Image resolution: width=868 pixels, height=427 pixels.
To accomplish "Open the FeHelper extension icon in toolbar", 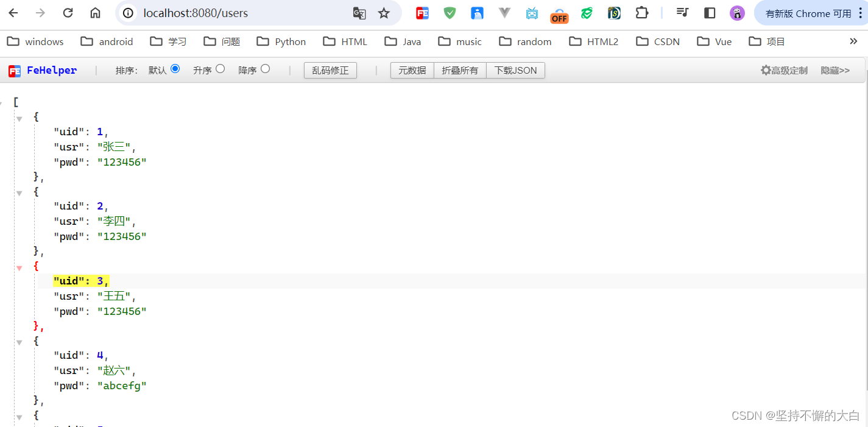I will pos(422,13).
